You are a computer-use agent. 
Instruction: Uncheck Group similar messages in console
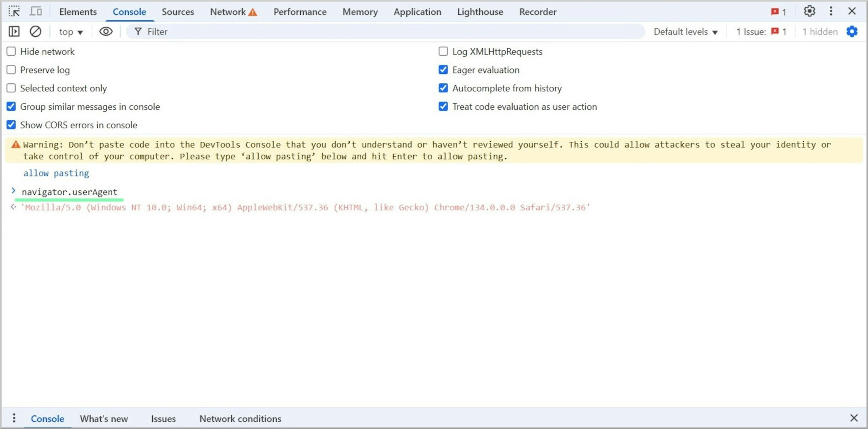point(11,106)
